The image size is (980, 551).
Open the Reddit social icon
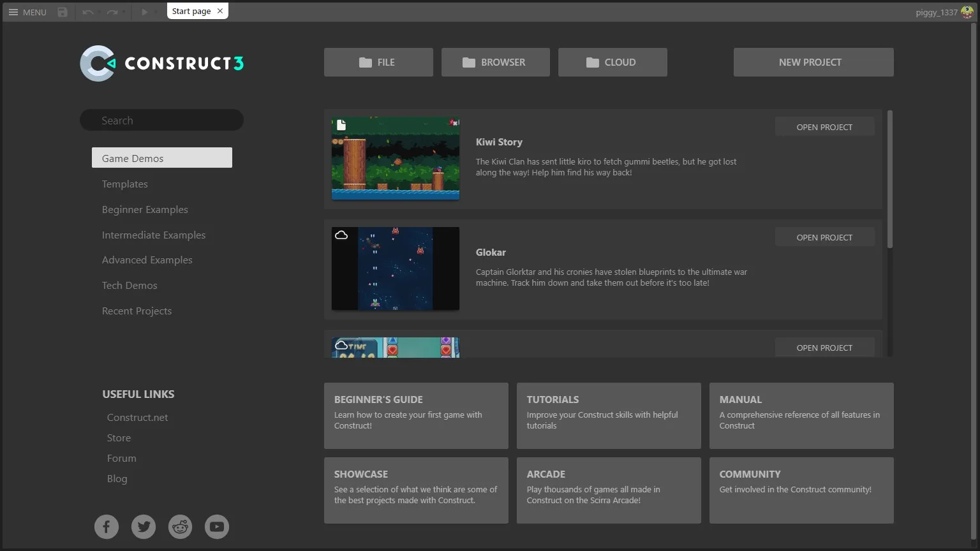[x=180, y=527]
